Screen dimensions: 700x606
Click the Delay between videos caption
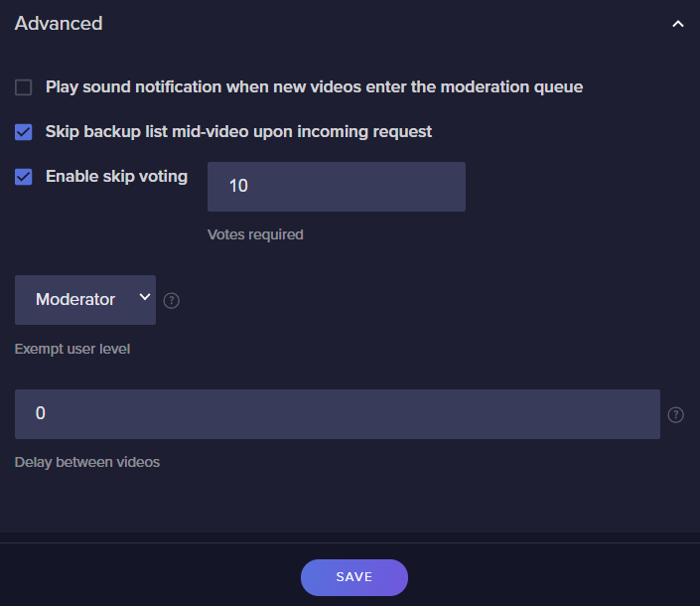[x=87, y=462]
